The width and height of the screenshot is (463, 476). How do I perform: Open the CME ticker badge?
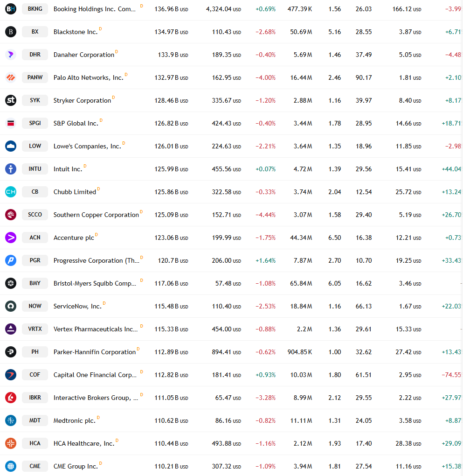pyautogui.click(x=35, y=466)
